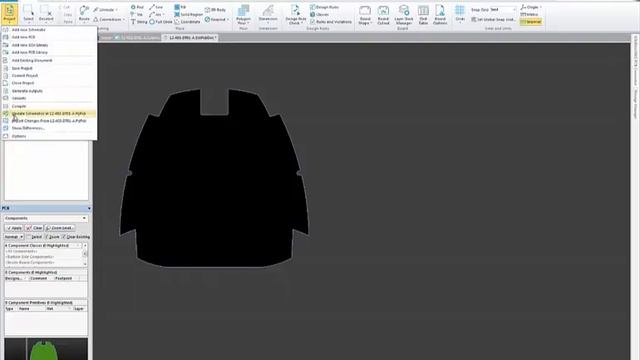Toggle the Clear Existing checkbox
640x360 pixels.
(76, 237)
